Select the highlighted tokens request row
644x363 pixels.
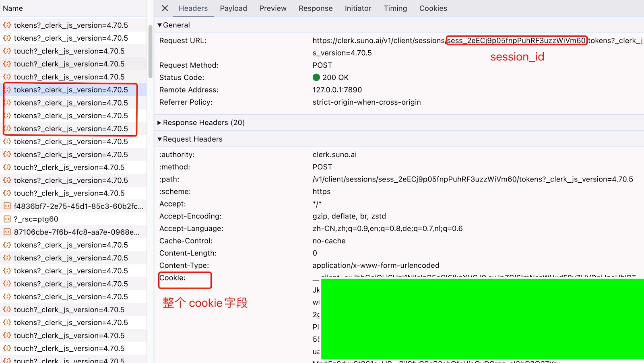coord(73,90)
